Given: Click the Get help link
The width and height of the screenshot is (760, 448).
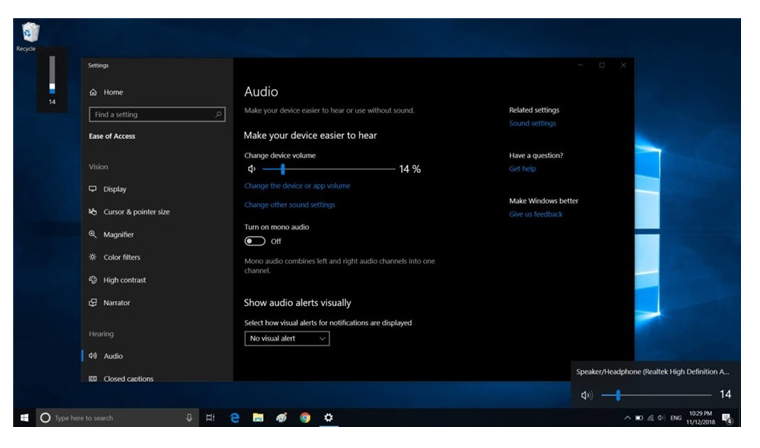Looking at the screenshot, I should (522, 169).
